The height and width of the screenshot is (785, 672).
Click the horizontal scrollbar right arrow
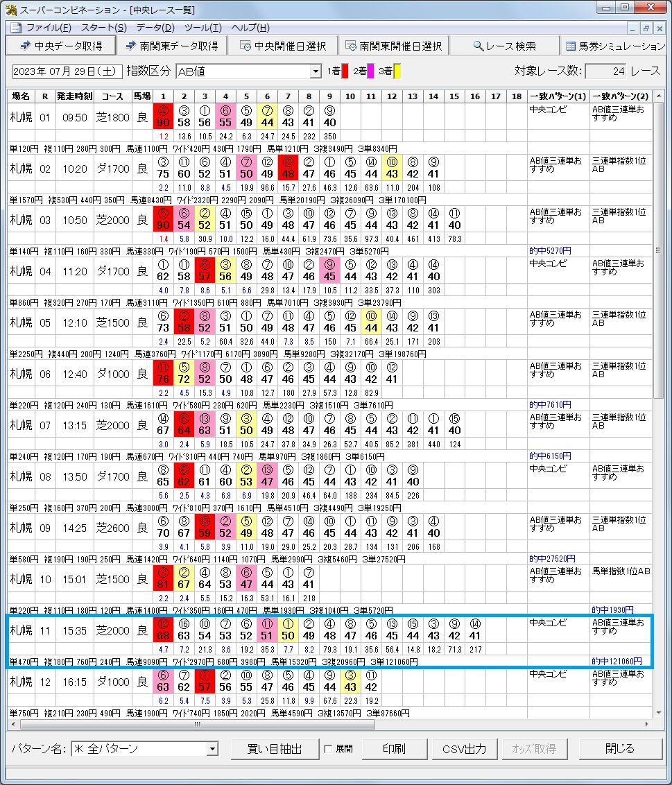point(647,724)
